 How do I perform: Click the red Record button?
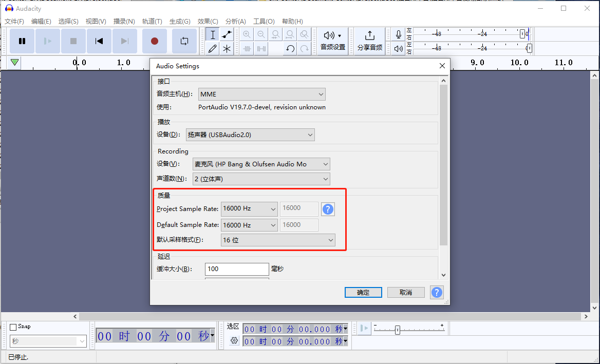(154, 41)
